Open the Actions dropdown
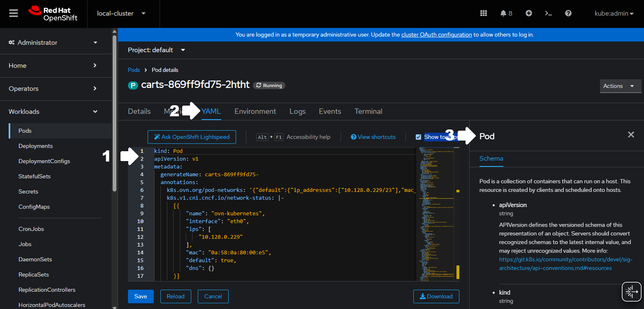Viewport: 644px width, 309px height. tap(620, 86)
